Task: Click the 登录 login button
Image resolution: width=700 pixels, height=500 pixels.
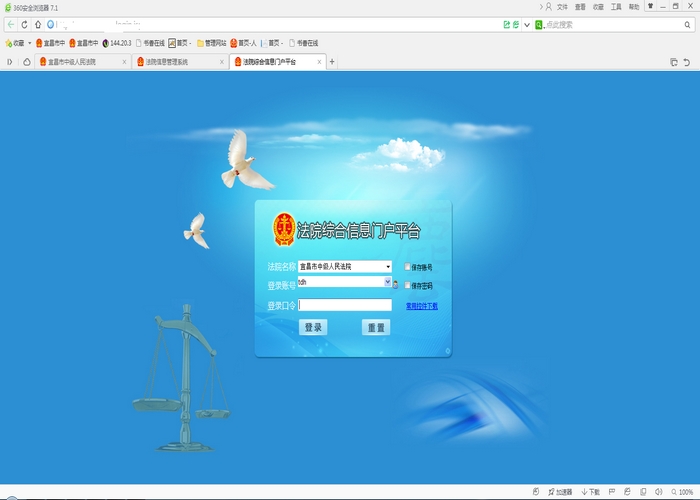Action: coord(313,327)
